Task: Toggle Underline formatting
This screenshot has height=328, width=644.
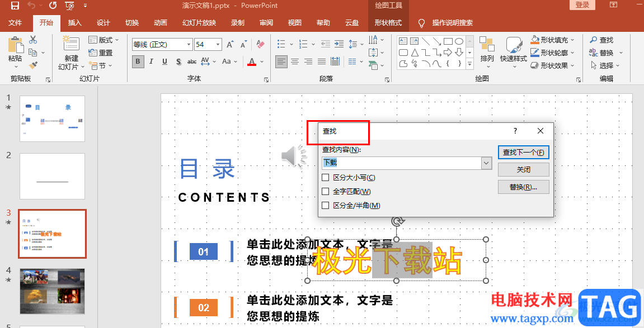Action: point(164,61)
